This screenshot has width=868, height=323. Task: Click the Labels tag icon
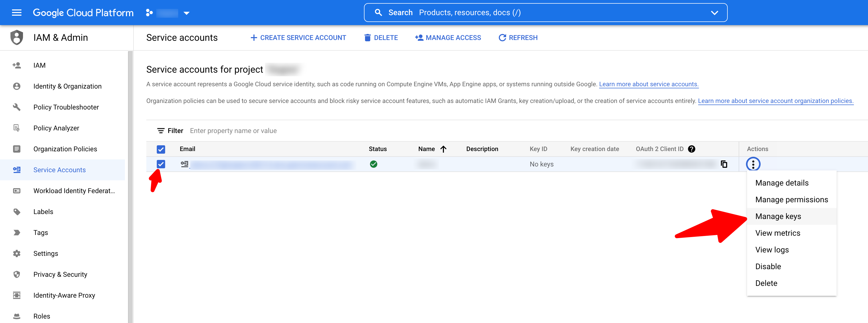point(16,212)
